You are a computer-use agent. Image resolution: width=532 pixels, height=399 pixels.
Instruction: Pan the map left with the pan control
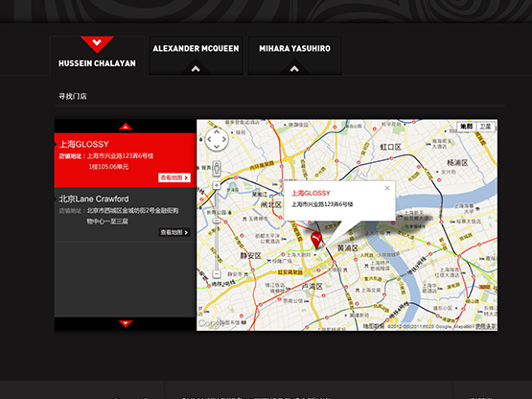pyautogui.click(x=209, y=139)
